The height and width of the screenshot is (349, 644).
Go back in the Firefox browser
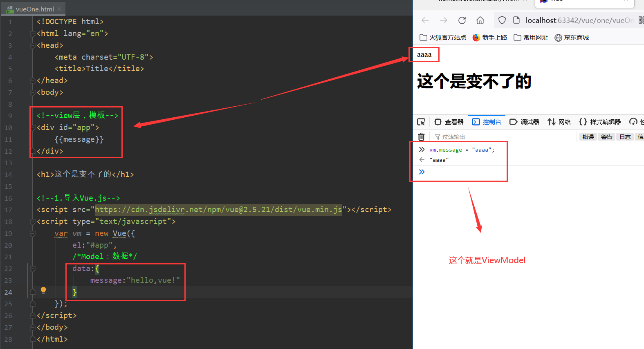click(x=425, y=20)
